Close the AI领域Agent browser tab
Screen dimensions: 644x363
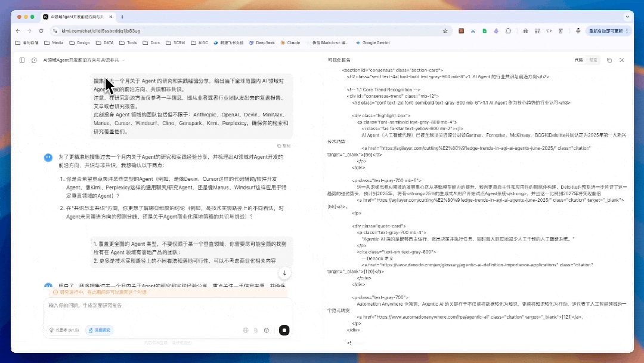[110, 17]
